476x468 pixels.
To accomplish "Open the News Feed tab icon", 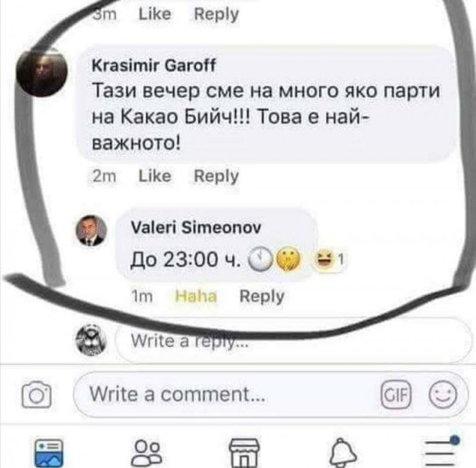I will click(x=49, y=453).
